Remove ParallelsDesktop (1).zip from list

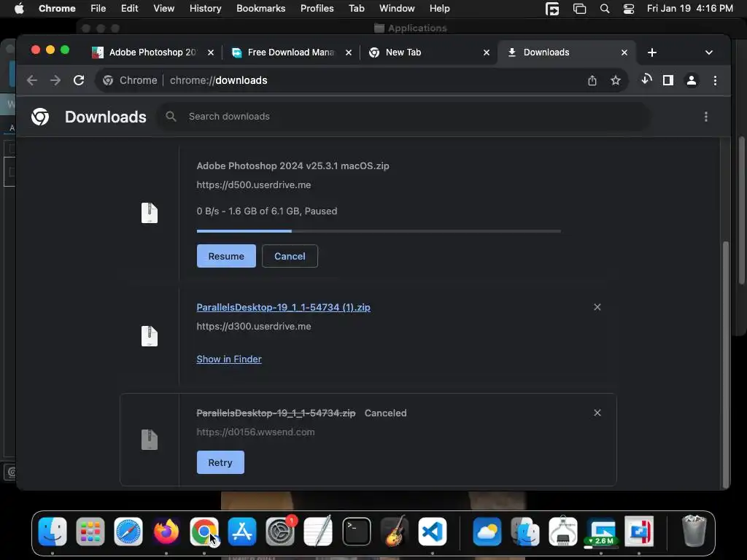597,307
